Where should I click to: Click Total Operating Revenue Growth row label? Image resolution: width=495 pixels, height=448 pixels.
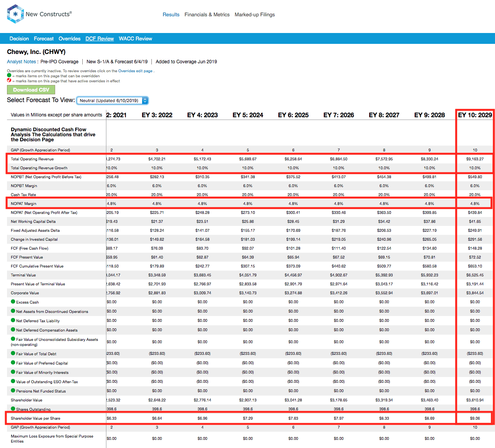coord(39,168)
